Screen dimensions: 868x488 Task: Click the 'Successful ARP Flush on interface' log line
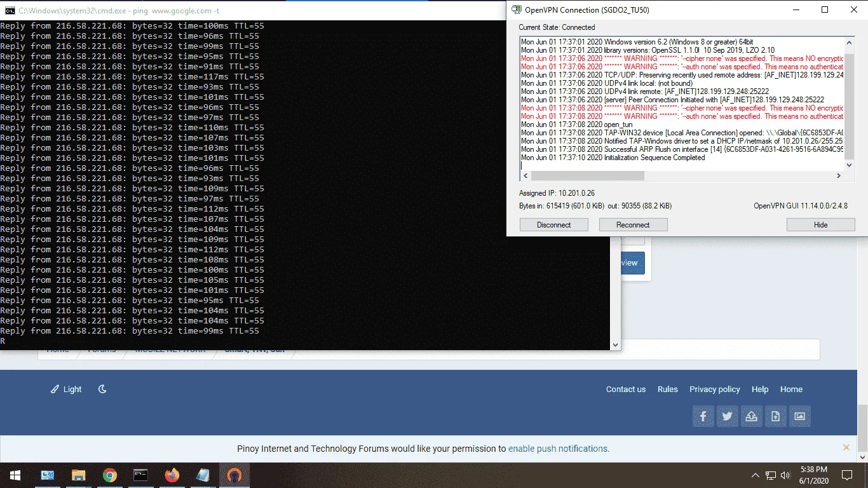(682, 149)
